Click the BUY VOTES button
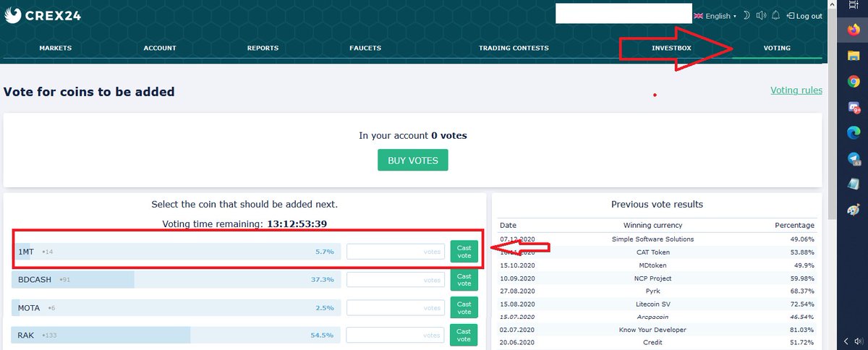Viewport: 868px width, 350px height. (413, 161)
